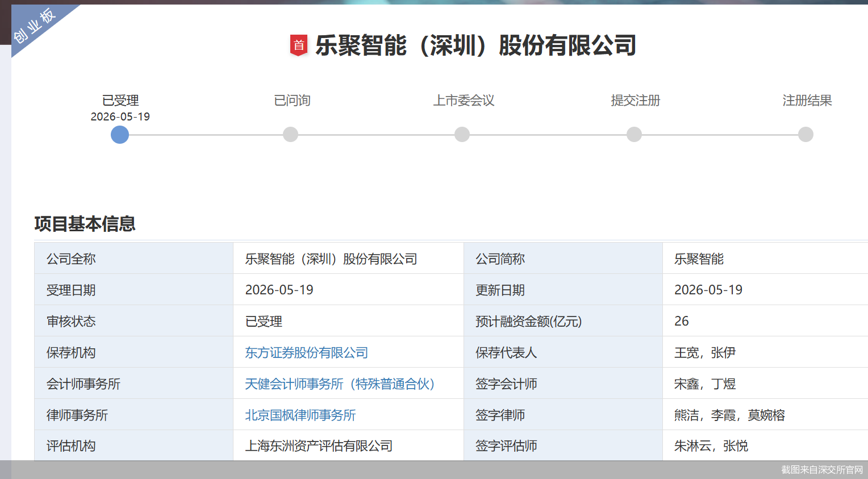Click the 评估机构 label cell
Screen dimensions: 868x479
click(134, 445)
